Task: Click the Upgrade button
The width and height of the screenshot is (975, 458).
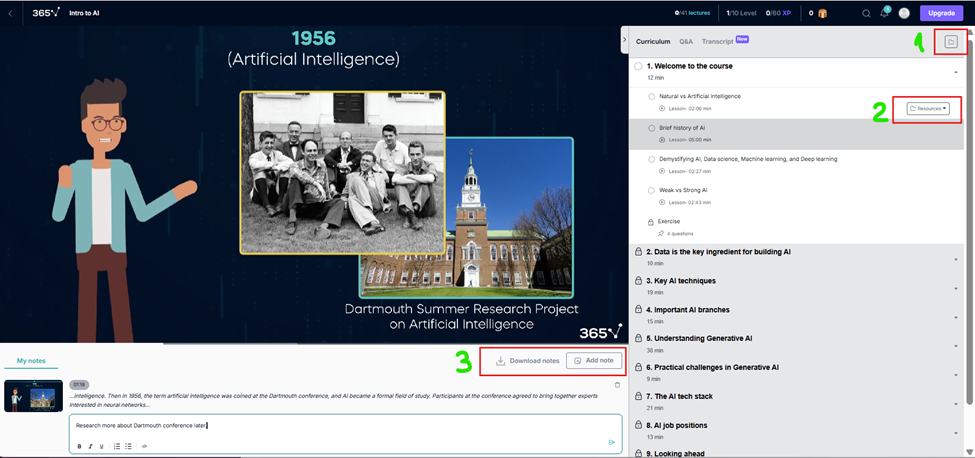Action: [941, 13]
